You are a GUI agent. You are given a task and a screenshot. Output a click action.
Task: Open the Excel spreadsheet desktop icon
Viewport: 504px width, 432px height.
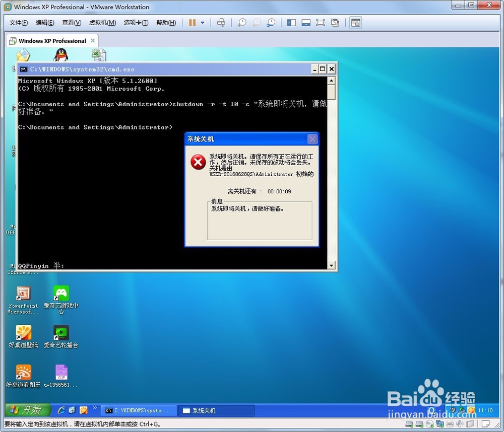(99, 55)
